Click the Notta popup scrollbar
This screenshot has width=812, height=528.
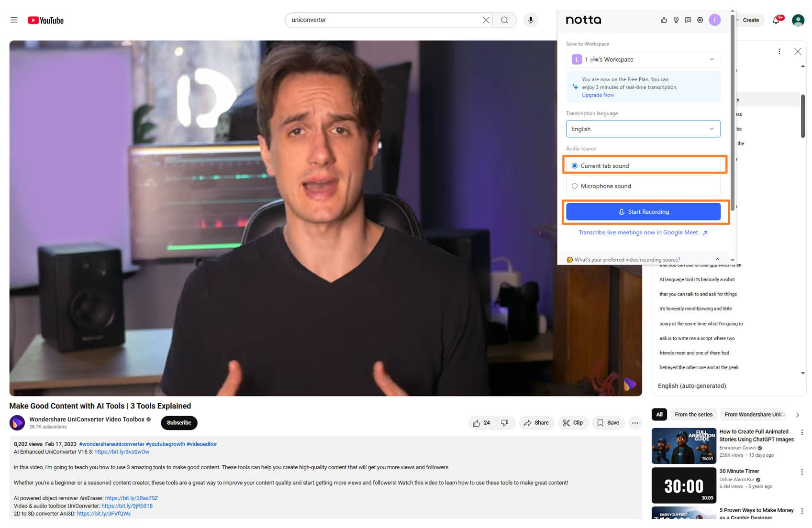tap(732, 112)
